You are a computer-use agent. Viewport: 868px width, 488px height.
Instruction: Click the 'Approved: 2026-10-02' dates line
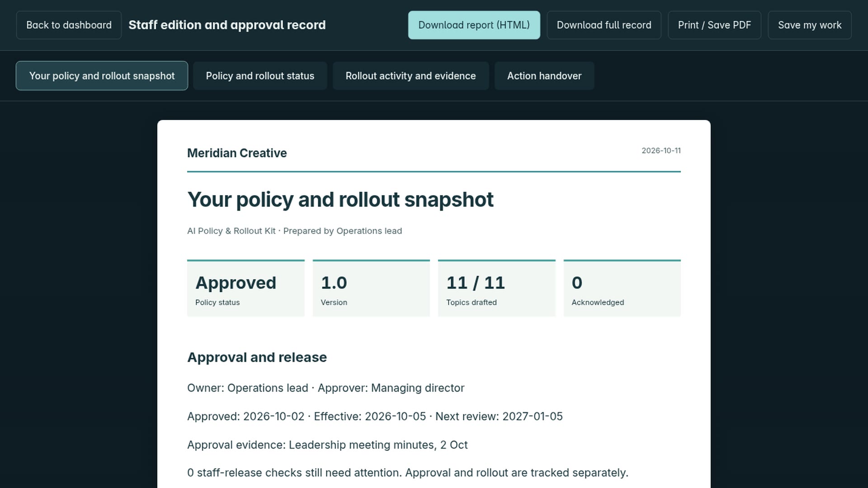pos(375,417)
